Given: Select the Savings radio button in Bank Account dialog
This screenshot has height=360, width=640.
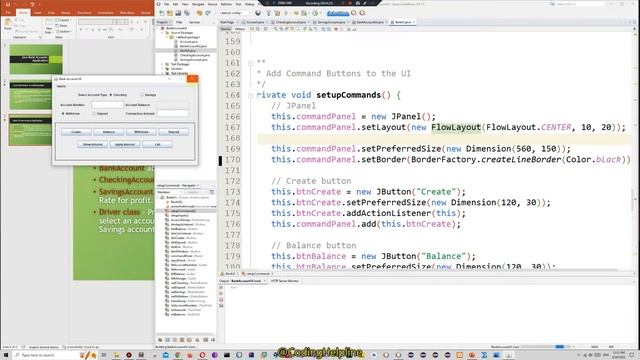Looking at the screenshot, I should click(142, 95).
